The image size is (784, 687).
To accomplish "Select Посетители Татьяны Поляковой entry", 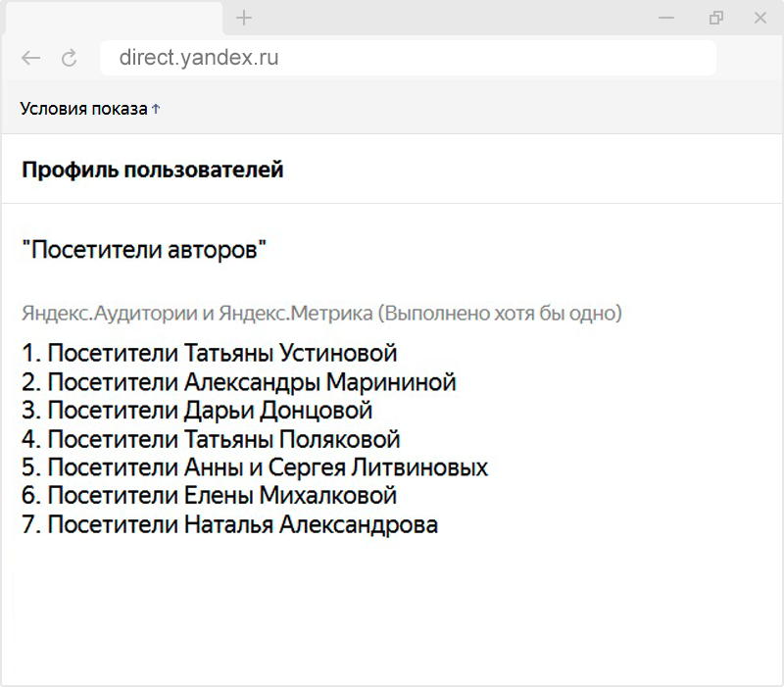I will pyautogui.click(x=211, y=438).
